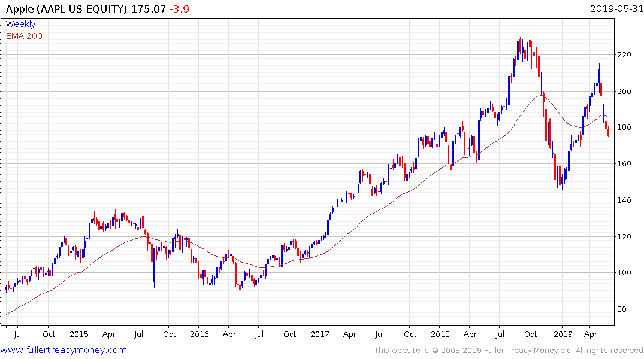
Task: Click the 200 price axis label
Action: coord(624,91)
